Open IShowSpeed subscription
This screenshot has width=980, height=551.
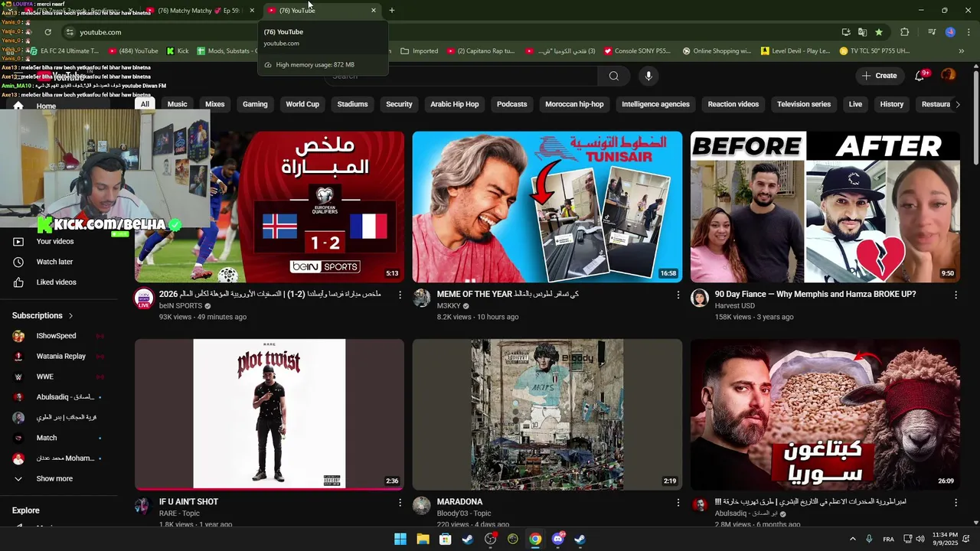(57, 336)
